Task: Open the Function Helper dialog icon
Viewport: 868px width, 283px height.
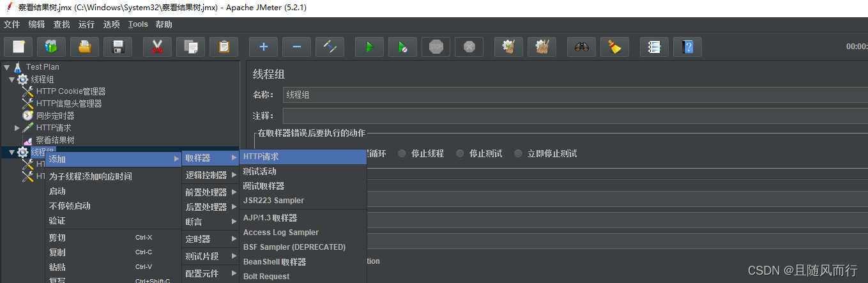Action: [654, 47]
